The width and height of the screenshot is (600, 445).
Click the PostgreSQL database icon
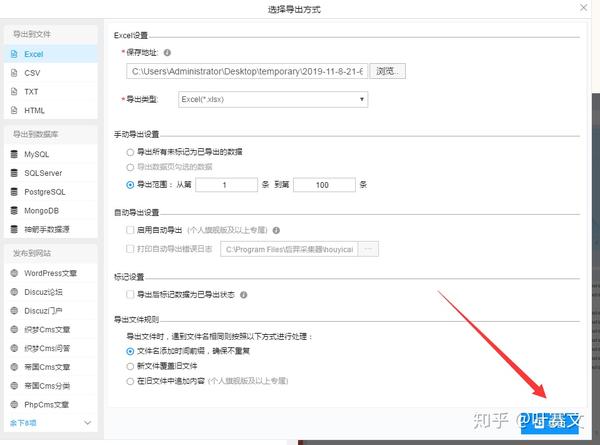pos(14,192)
